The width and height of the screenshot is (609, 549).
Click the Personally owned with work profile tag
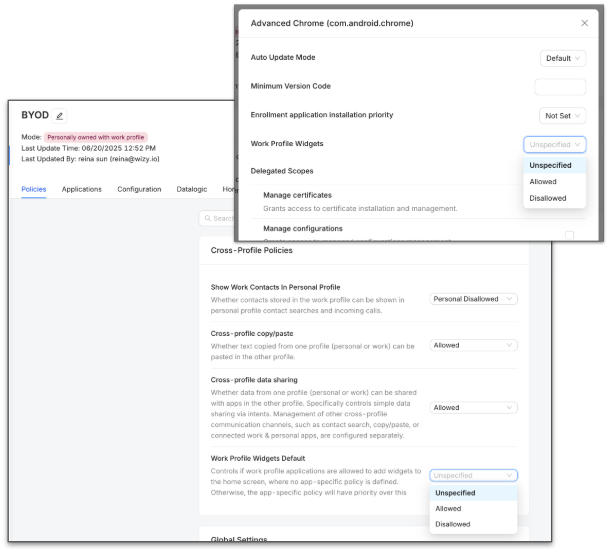tap(96, 137)
